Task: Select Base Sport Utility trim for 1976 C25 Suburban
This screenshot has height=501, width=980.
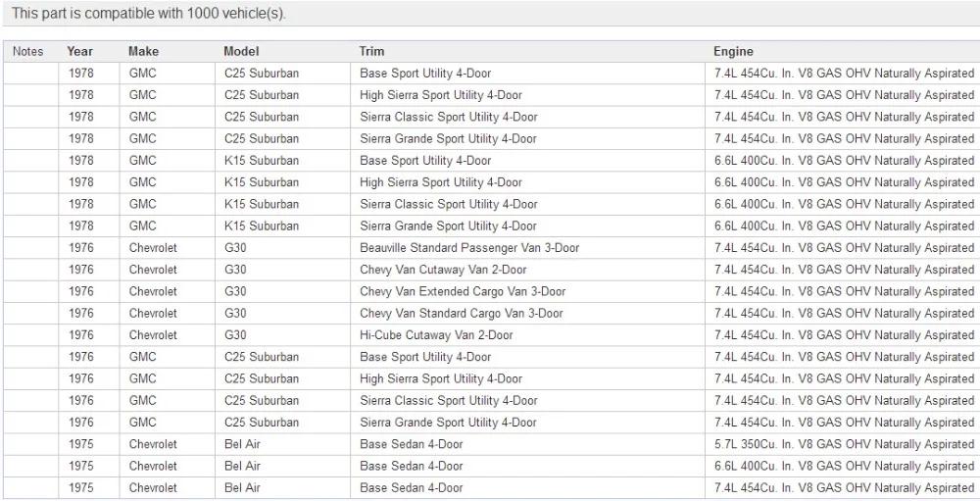Action: pyautogui.click(x=527, y=357)
